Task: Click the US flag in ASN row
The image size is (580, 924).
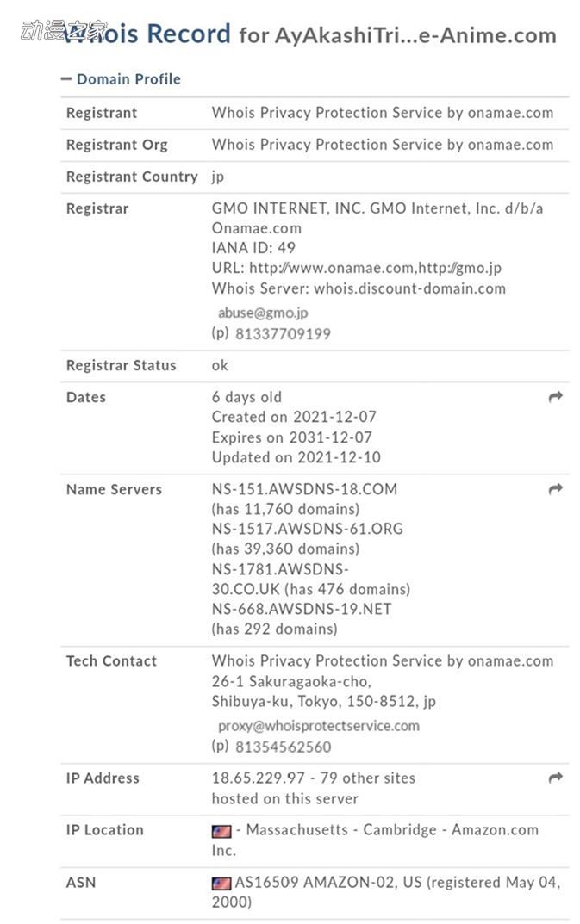Action: [221, 883]
